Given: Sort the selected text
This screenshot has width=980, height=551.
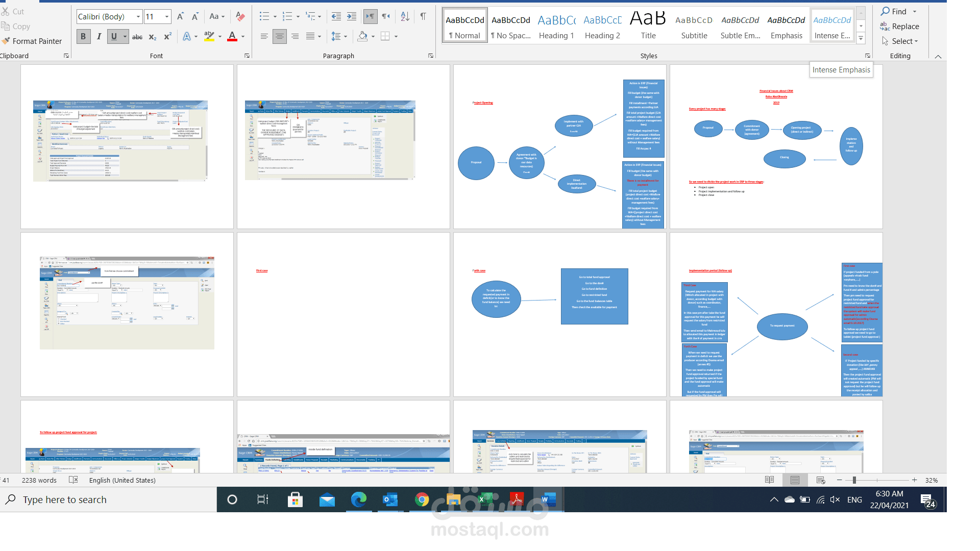Looking at the screenshot, I should [x=405, y=16].
